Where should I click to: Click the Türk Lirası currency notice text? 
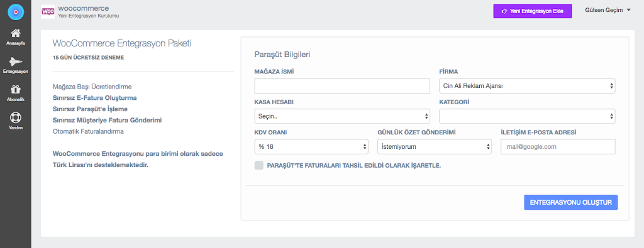tap(138, 159)
